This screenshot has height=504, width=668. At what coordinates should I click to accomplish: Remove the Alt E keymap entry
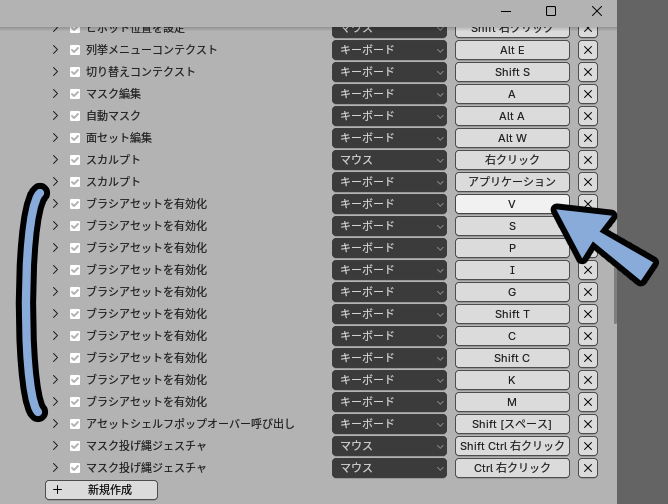tap(588, 50)
